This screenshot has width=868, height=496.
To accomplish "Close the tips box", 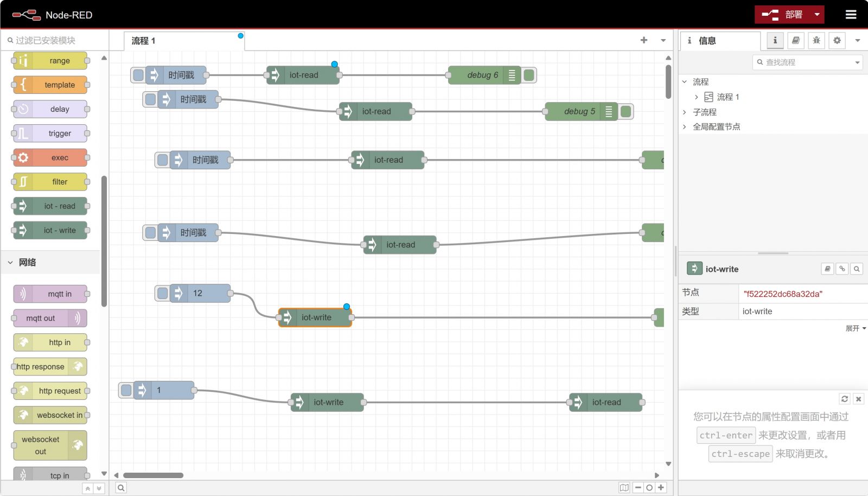I will click(858, 399).
